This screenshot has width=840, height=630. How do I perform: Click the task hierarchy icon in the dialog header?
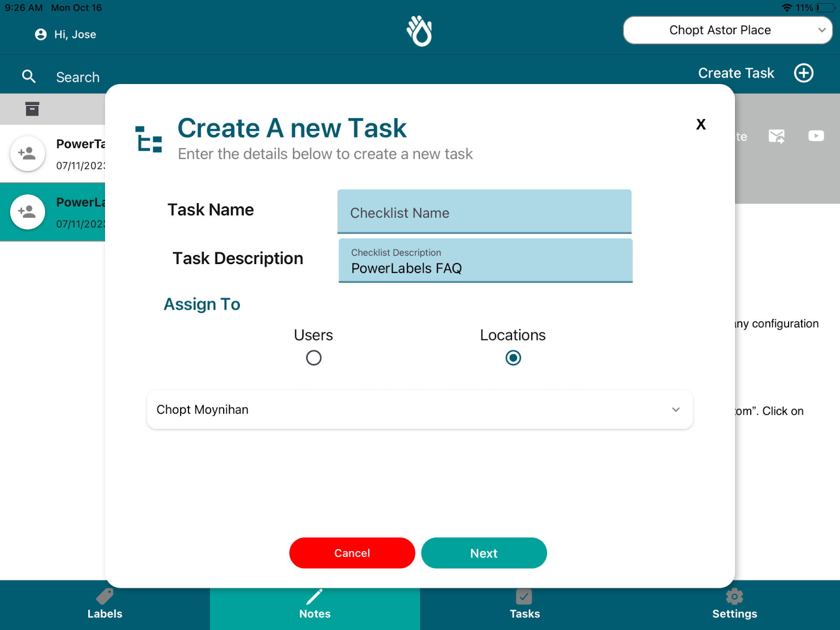point(149,139)
